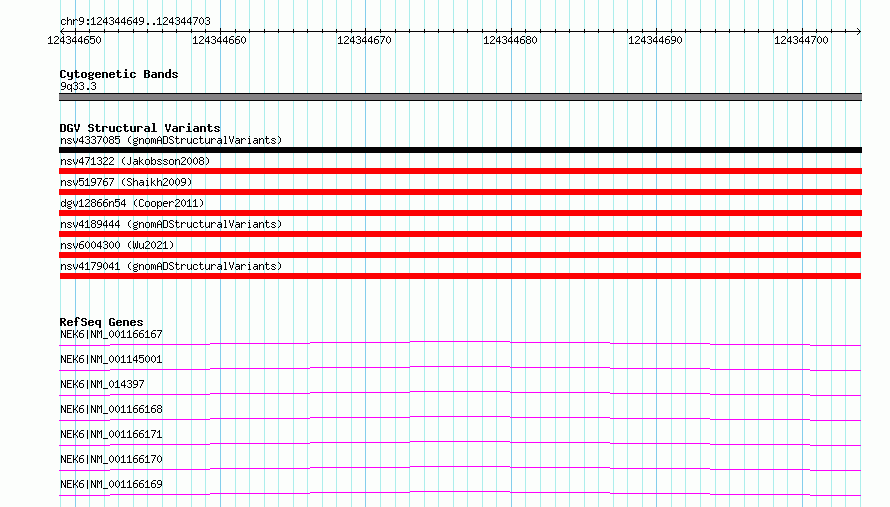Click the Cytogenetic Bands track title

point(119,74)
